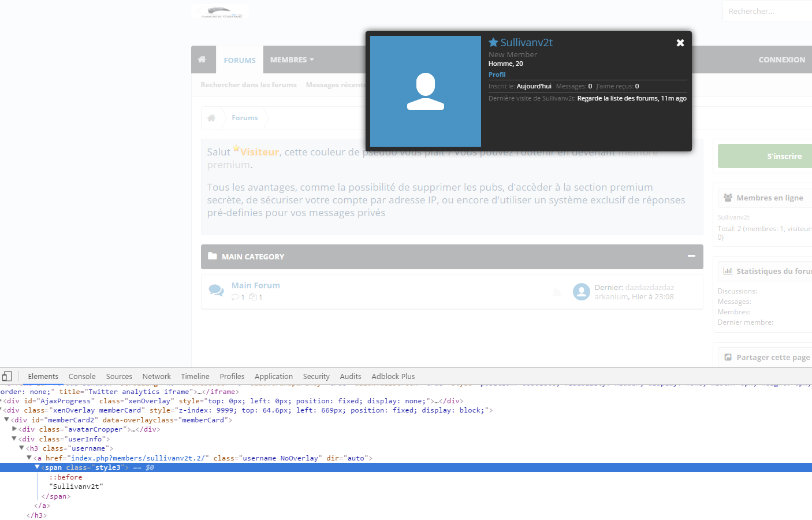Image resolution: width=812 pixels, height=520 pixels.
Task: Open 'Rechercher dans les forums' link
Action: (x=248, y=85)
